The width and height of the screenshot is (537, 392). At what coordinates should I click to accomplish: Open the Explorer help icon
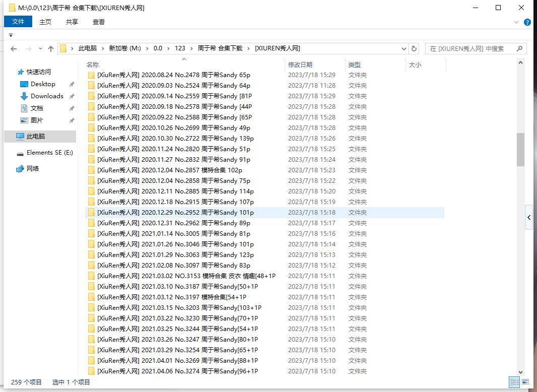tap(527, 22)
